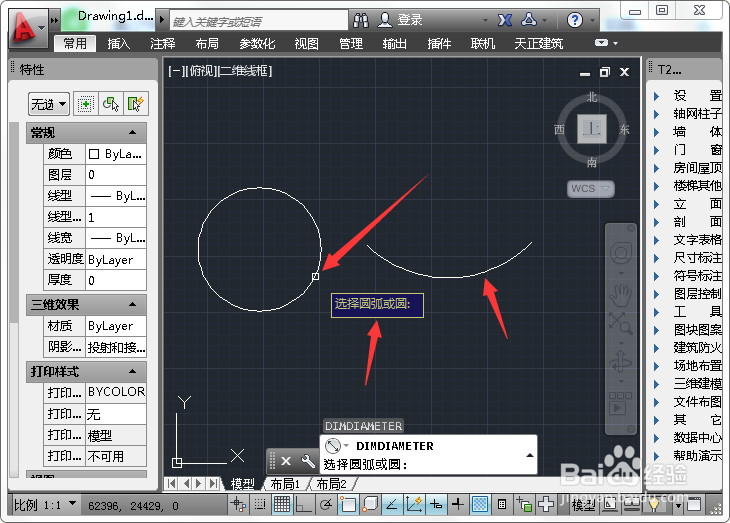
Task: Toggle Snap Mode in status bar
Action: (260, 504)
